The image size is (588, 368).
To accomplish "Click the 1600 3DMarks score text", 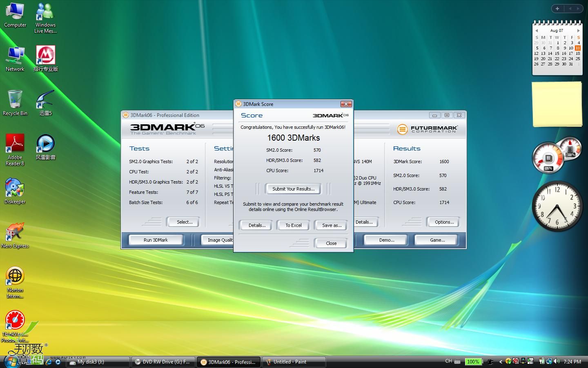I will (294, 138).
